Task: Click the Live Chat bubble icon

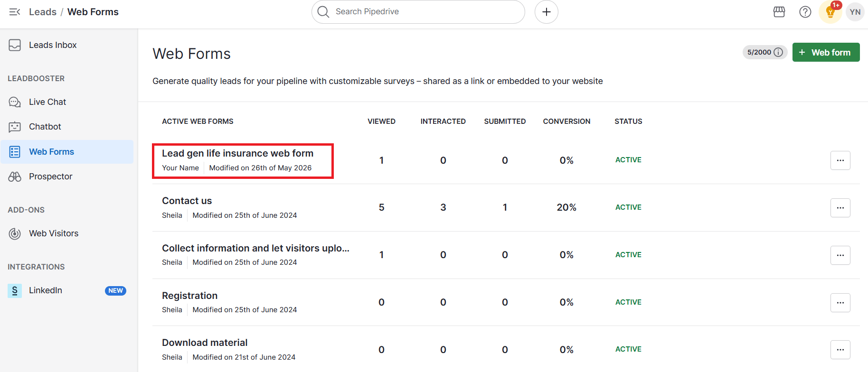Action: [x=15, y=102]
